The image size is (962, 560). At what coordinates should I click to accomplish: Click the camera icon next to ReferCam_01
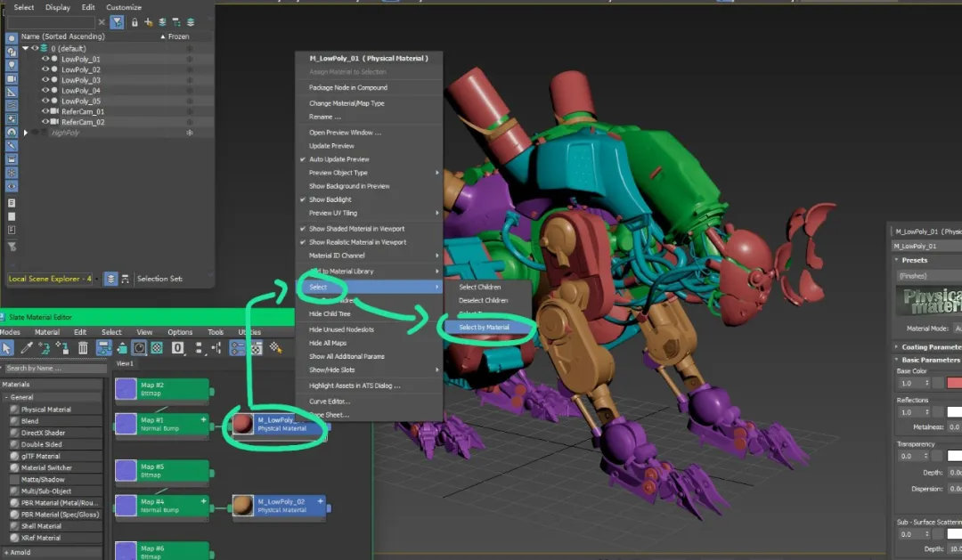point(54,112)
